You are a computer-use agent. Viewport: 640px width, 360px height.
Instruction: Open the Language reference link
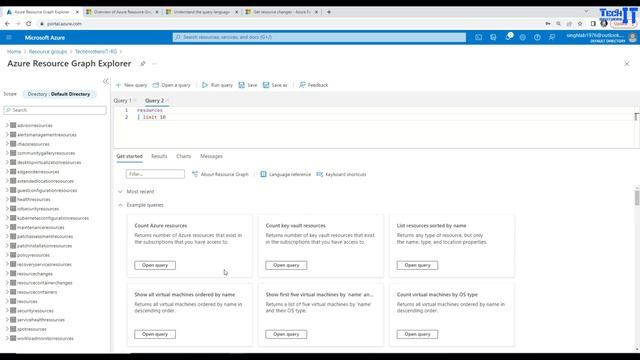[x=285, y=174]
